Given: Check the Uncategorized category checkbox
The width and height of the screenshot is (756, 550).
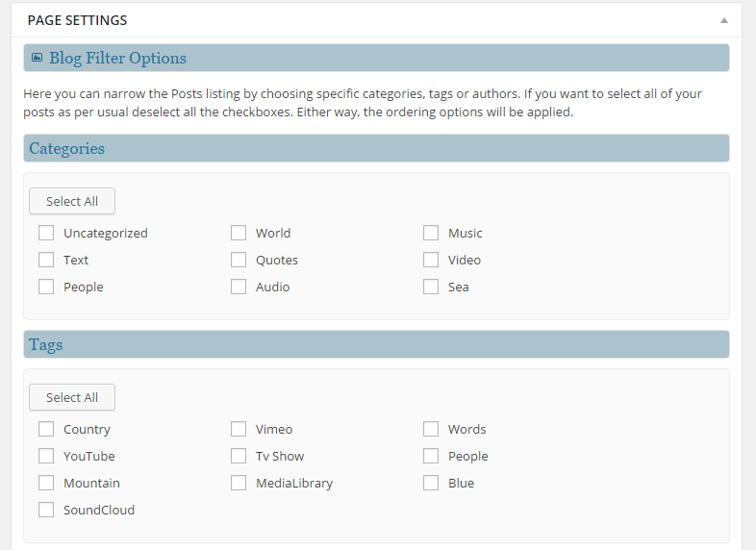Looking at the screenshot, I should coord(46,233).
